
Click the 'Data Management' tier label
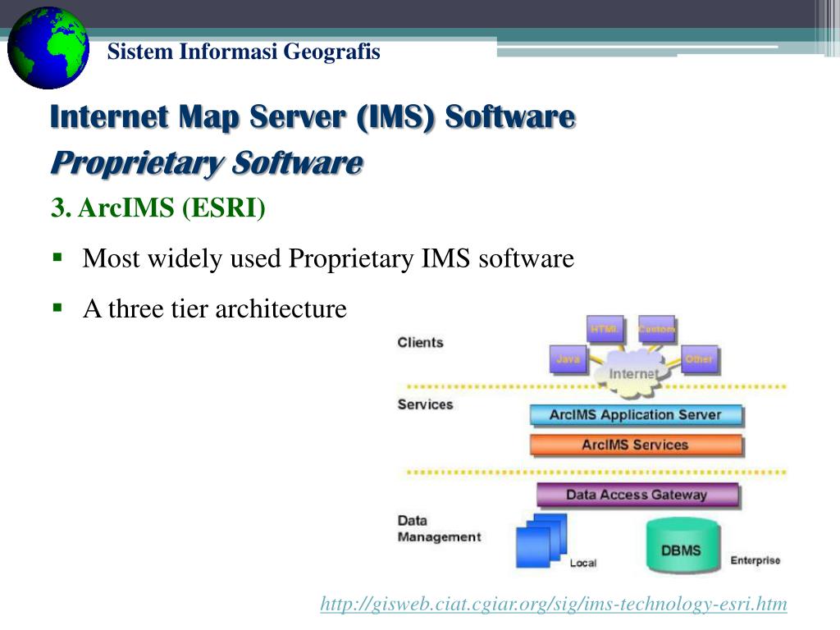pyautogui.click(x=440, y=529)
